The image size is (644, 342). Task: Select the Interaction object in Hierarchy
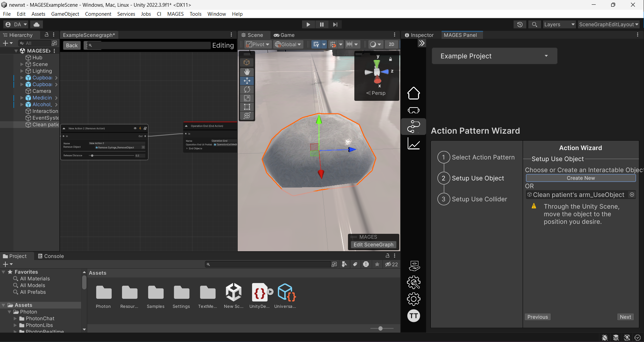coord(42,111)
